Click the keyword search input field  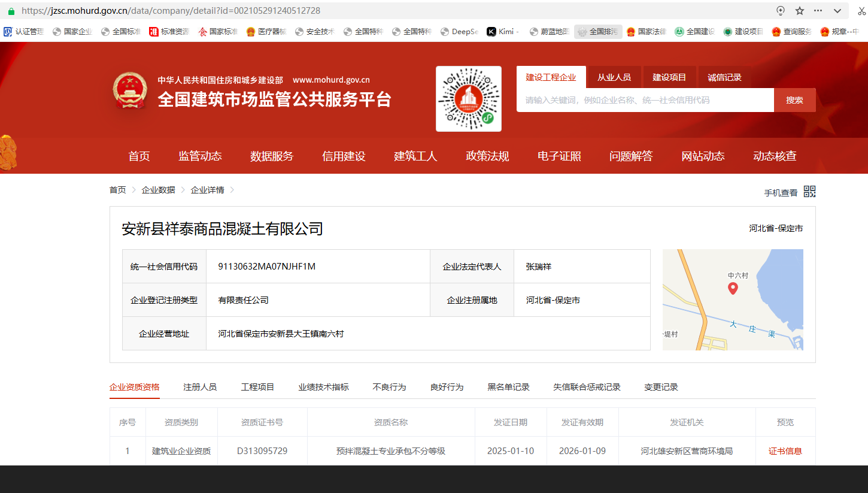[645, 100]
